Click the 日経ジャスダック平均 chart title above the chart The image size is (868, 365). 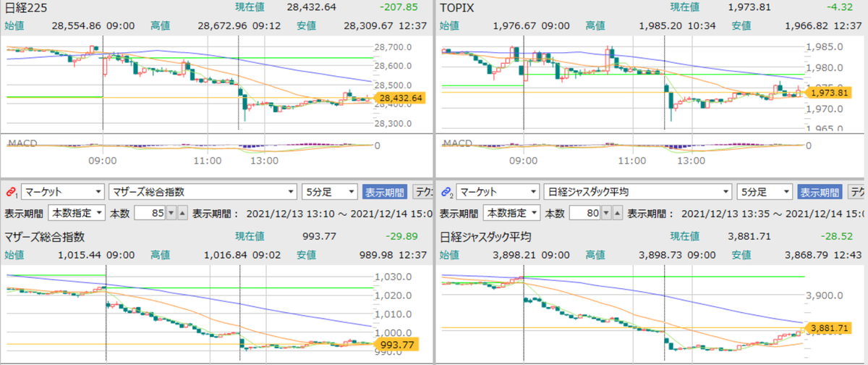coord(486,236)
